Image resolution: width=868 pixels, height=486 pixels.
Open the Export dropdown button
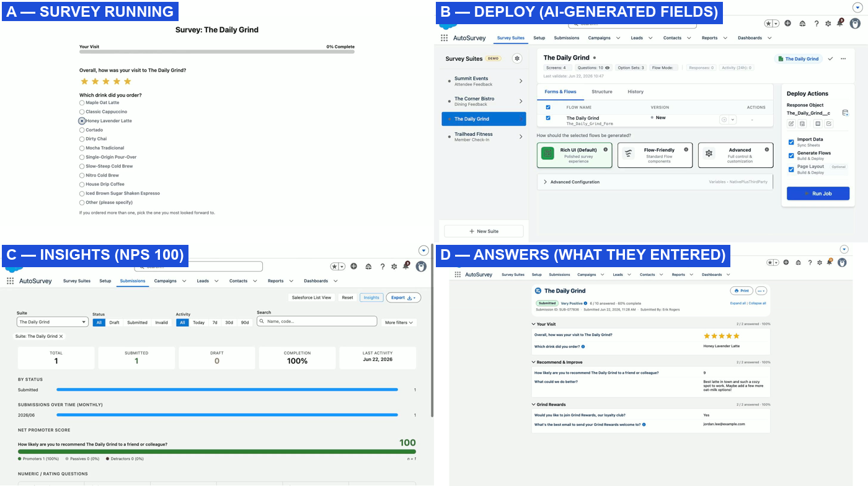403,298
